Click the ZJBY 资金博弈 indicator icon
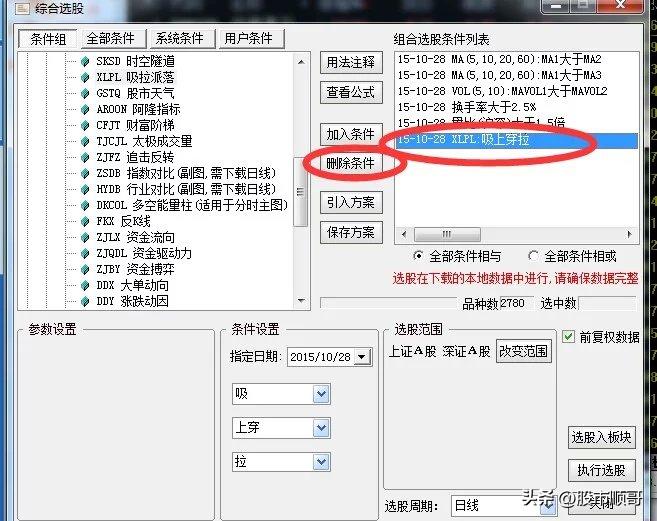Image resolution: width=657 pixels, height=521 pixels. (x=85, y=269)
